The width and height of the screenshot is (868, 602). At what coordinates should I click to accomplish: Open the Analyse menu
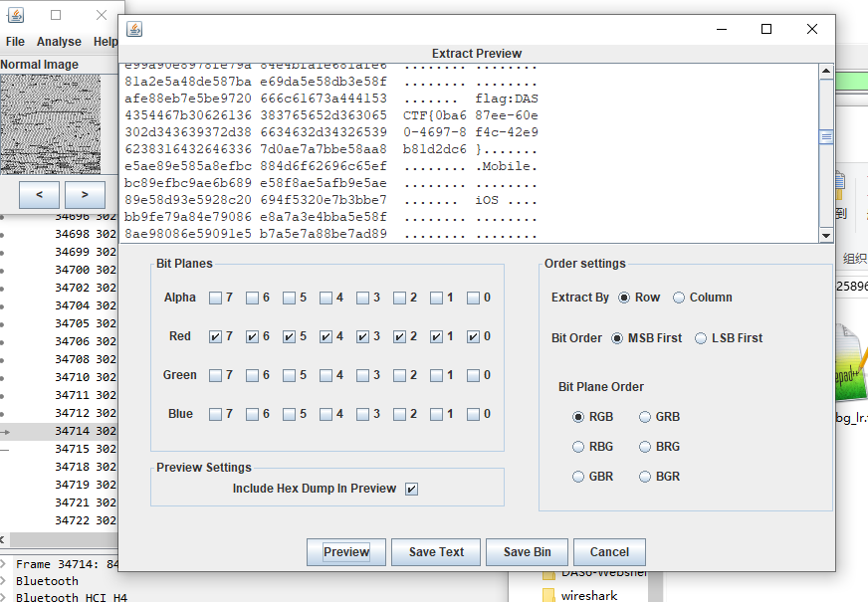point(59,42)
